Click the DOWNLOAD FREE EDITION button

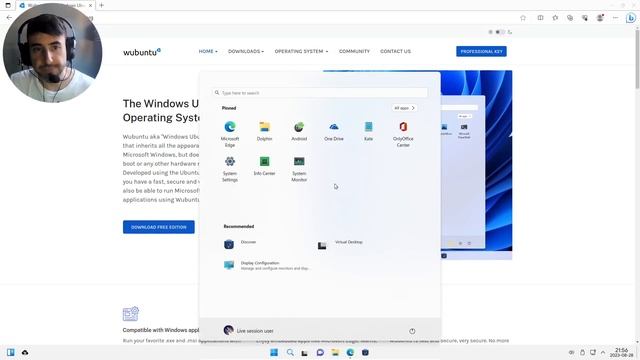159,227
